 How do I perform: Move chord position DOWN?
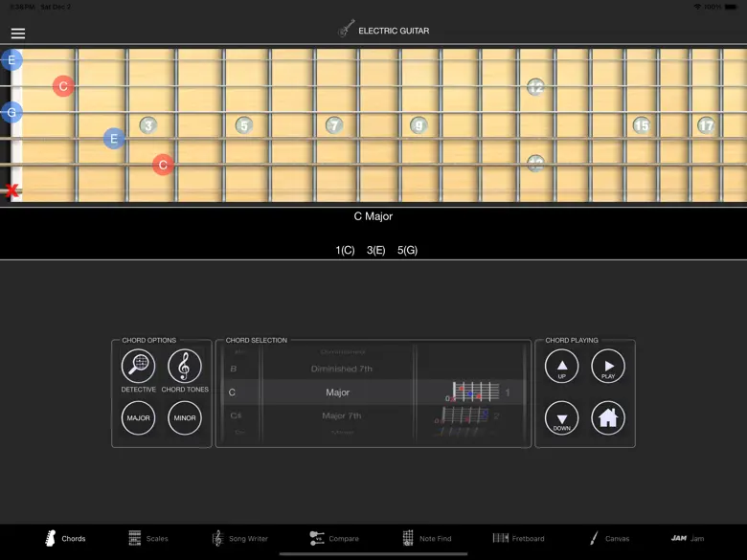coord(561,417)
